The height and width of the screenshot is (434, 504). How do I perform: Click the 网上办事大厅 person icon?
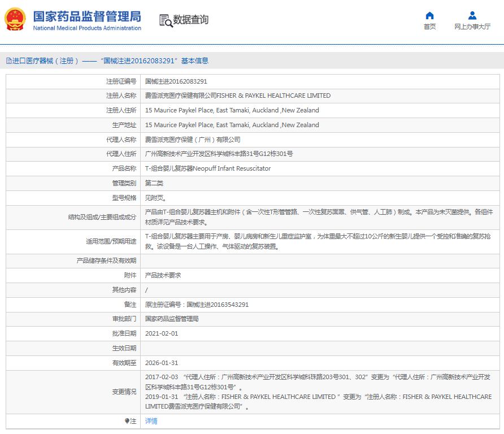pos(472,15)
